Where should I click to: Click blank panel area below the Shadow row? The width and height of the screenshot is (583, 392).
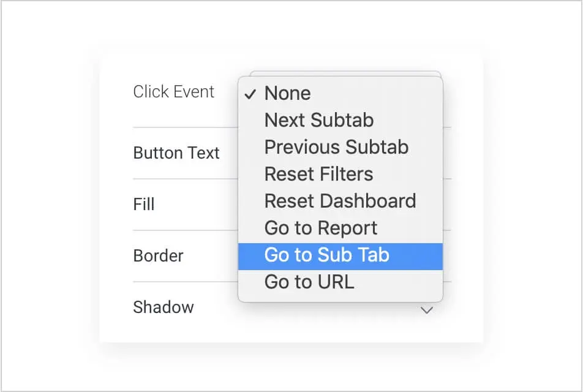[x=291, y=331]
